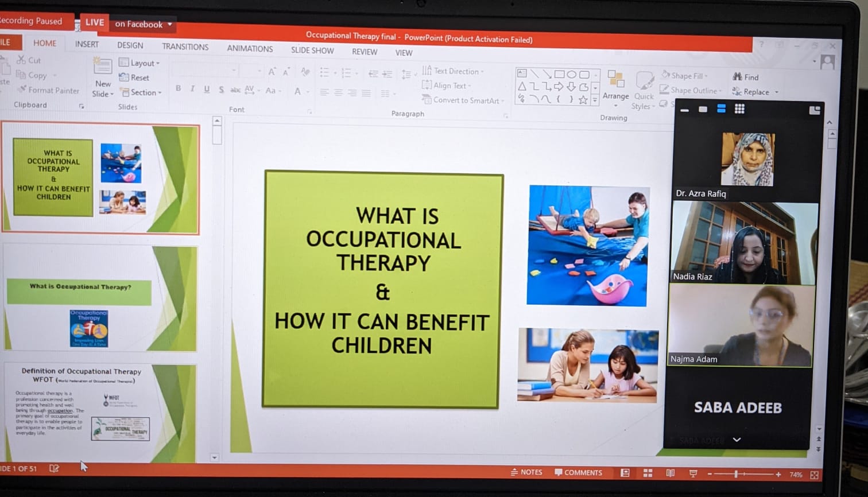Toggle the Notes pane
The height and width of the screenshot is (497, 868).
(x=526, y=472)
